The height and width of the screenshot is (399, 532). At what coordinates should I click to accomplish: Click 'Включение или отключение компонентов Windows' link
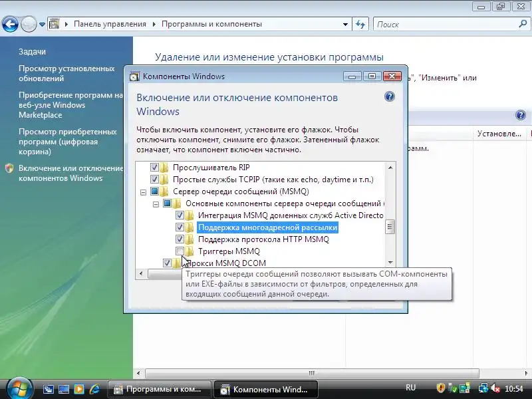pyautogui.click(x=71, y=173)
